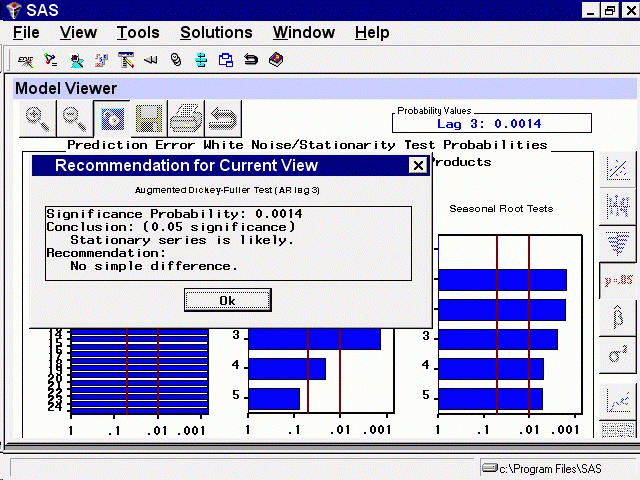Image resolution: width=640 pixels, height=480 pixels.
Task: Click the Lag 3 probability value field
Action: click(x=489, y=124)
